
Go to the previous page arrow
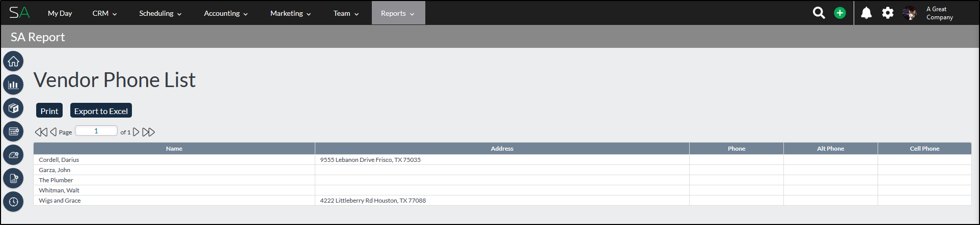tap(53, 132)
